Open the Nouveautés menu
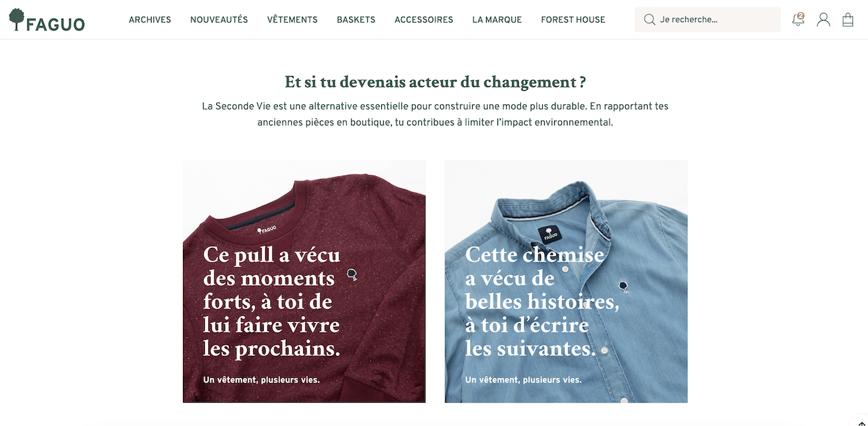The height and width of the screenshot is (426, 868). 219,20
